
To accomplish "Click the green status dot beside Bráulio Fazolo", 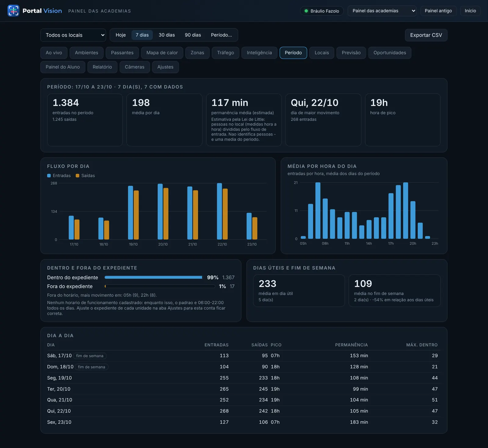I will (306, 11).
